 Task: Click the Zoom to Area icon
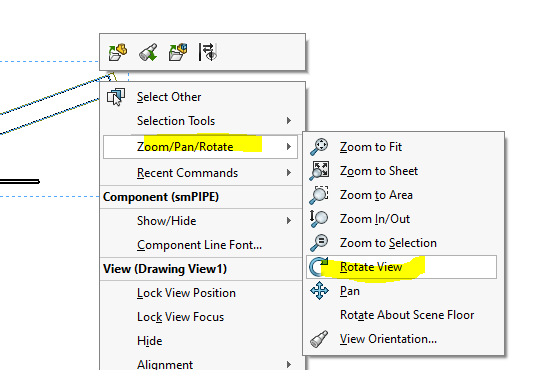(x=319, y=195)
